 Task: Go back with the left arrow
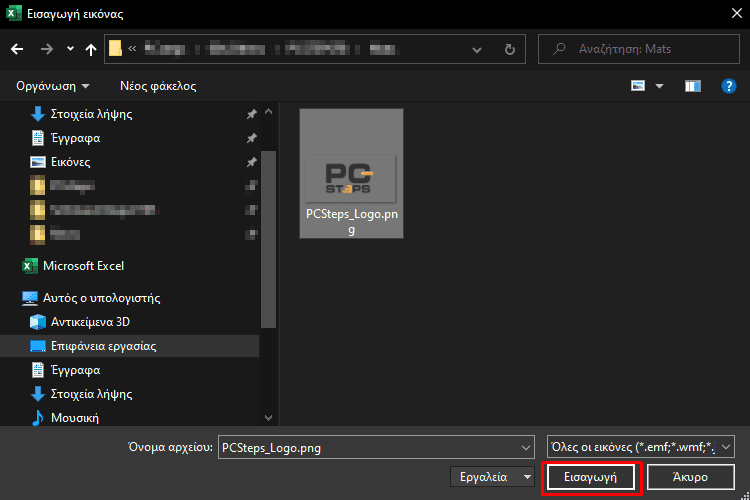(x=17, y=49)
